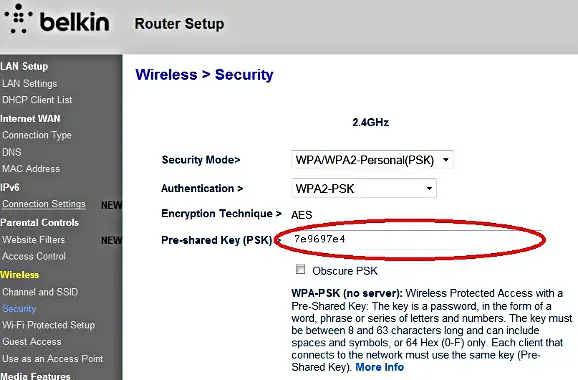Open Website Filters under Parental Controls
The image size is (578, 380).
pos(33,240)
